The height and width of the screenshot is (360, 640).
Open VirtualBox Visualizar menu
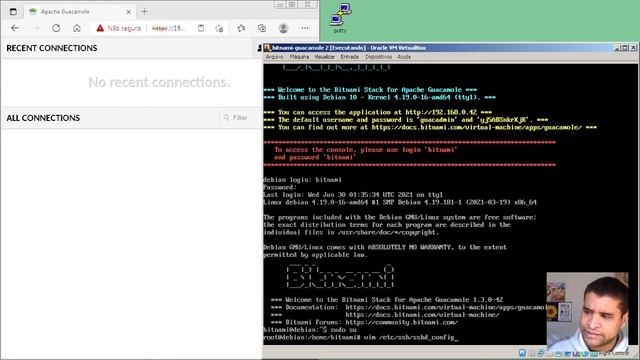point(324,57)
